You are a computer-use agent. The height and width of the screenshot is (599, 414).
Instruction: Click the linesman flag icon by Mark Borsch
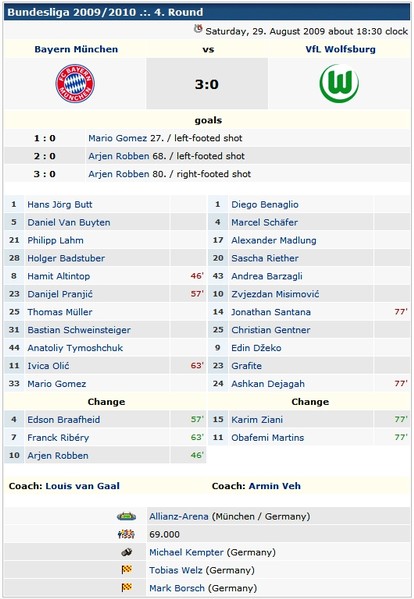126,588
